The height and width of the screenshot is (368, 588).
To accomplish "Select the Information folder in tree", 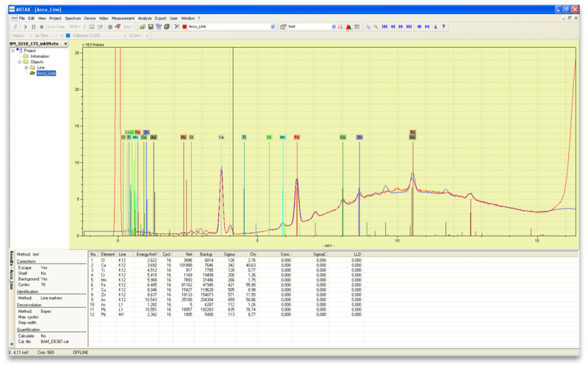I will point(40,57).
